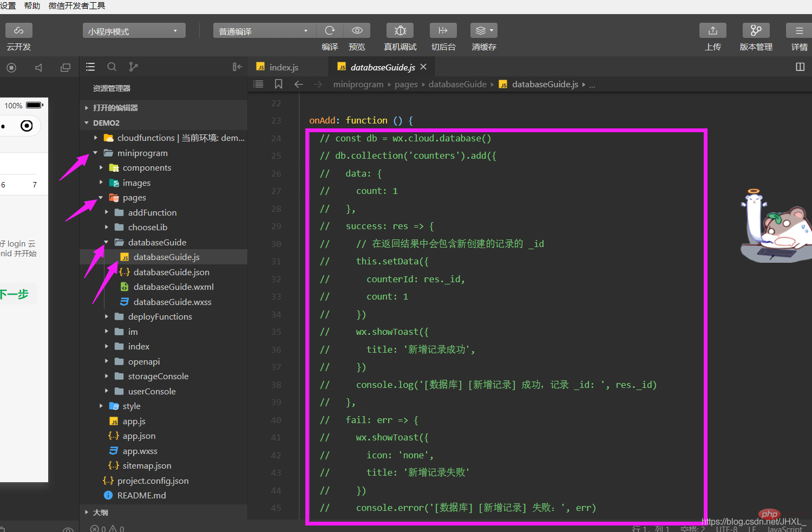Open the 清缓存 clear cache dropdown
The image size is (812, 532).
484,30
